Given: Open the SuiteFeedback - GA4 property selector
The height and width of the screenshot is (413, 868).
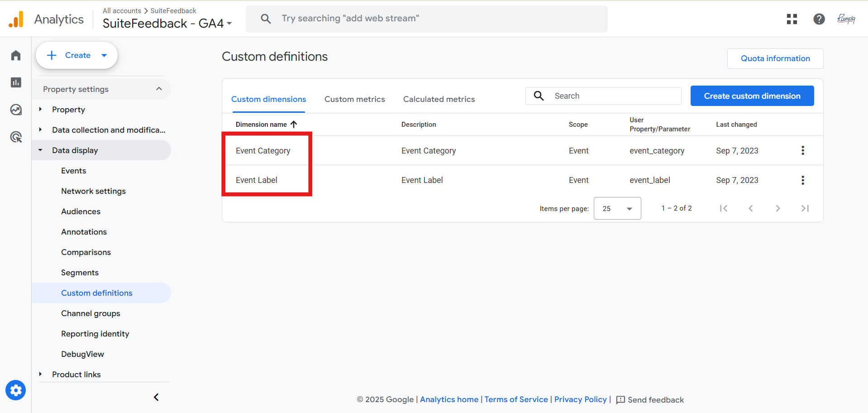Looking at the screenshot, I should pos(167,24).
